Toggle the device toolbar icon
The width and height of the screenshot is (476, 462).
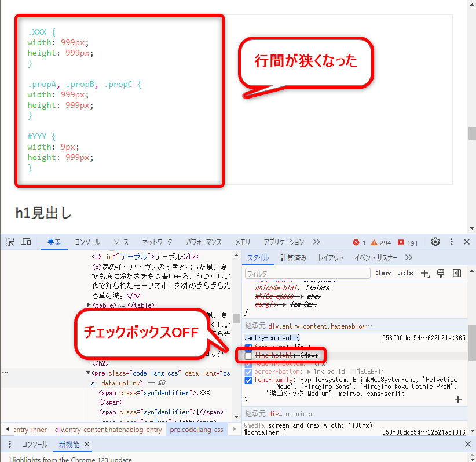26,242
